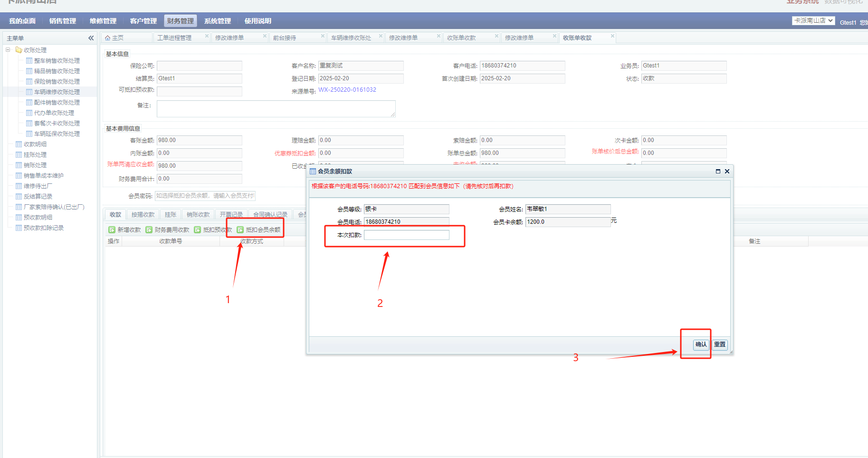
Task: Open 收款明细 in the sidebar
Action: (35, 144)
